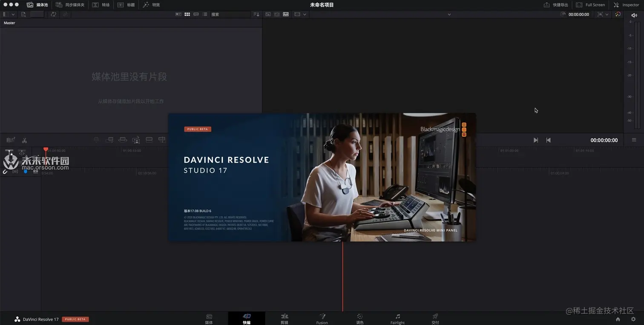The width and height of the screenshot is (644, 325).
Task: Jump to next clip button
Action: click(536, 140)
